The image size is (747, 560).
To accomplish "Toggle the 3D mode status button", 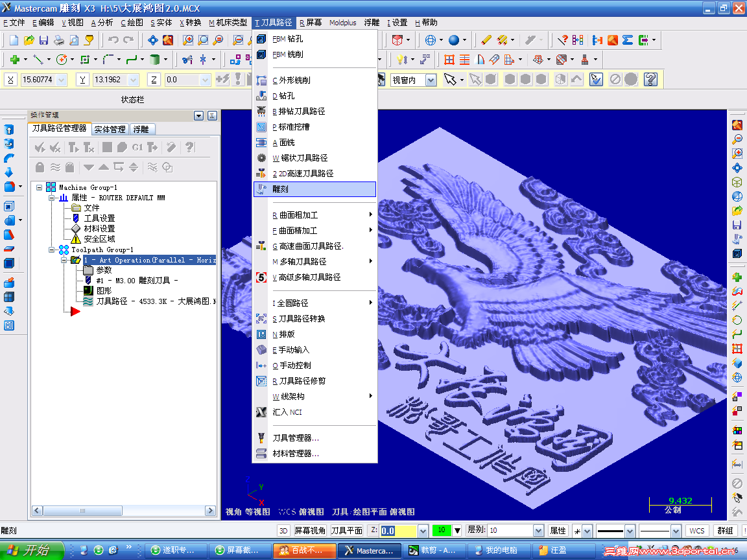I will coord(283,530).
